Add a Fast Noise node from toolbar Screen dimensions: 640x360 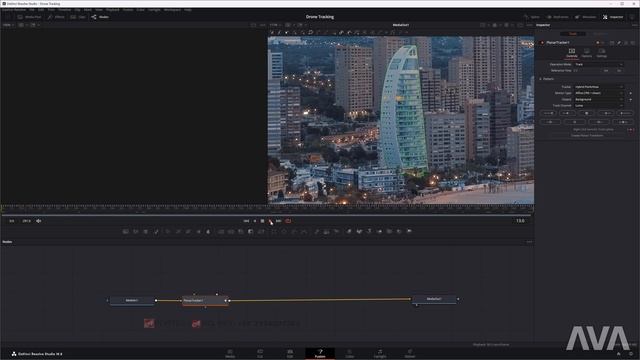136,231
